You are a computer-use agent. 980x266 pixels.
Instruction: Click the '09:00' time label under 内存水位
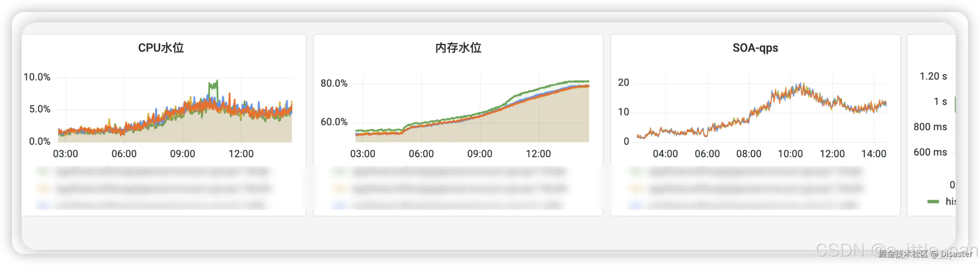(480, 154)
